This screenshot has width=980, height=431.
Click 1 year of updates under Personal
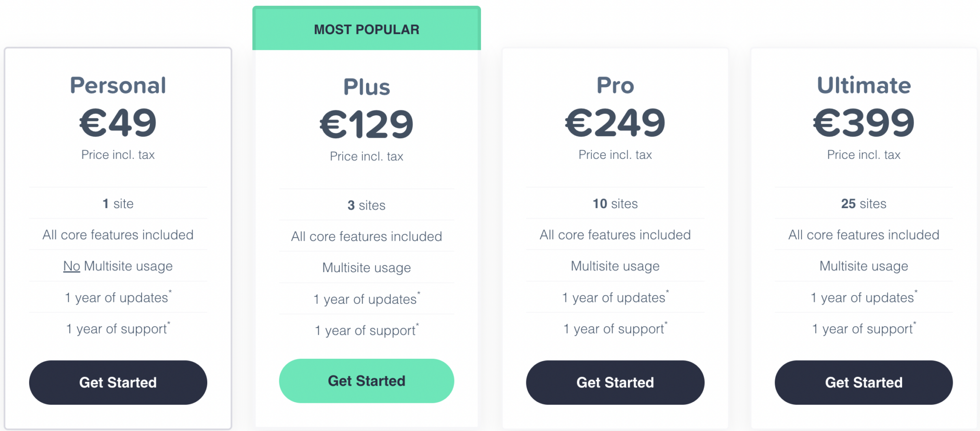click(118, 298)
